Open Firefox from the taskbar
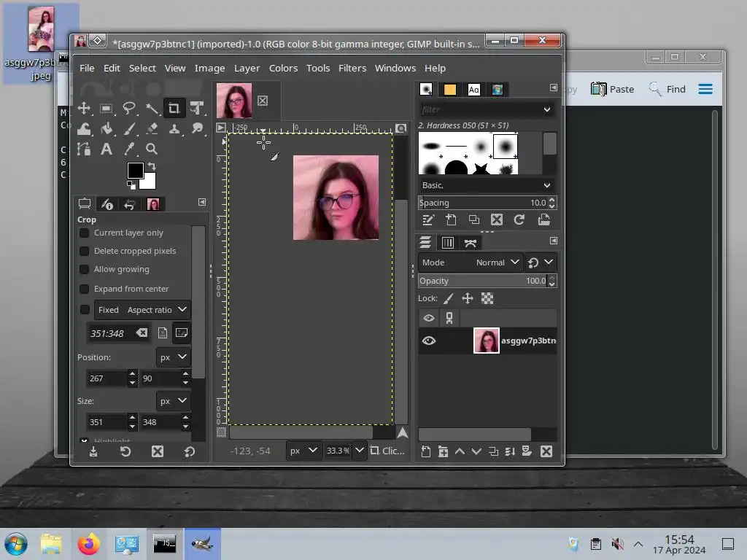This screenshot has height=560, width=747. pos(88,544)
